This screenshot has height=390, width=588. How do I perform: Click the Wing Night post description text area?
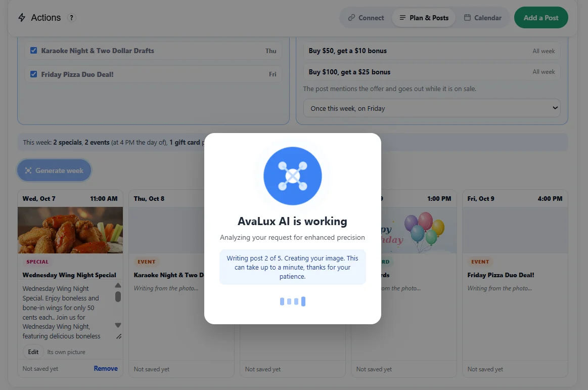pos(69,312)
